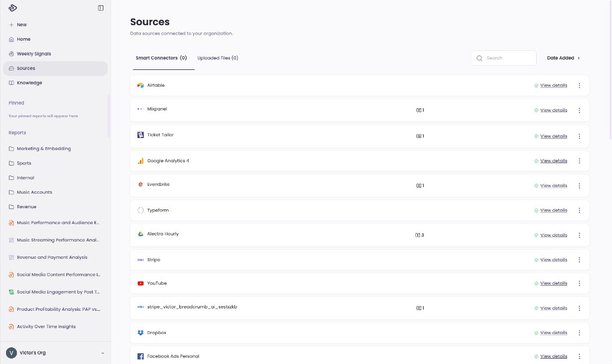Click the Ticket Tailor logo icon
Viewport: 612px width, 364px height.
[140, 134]
